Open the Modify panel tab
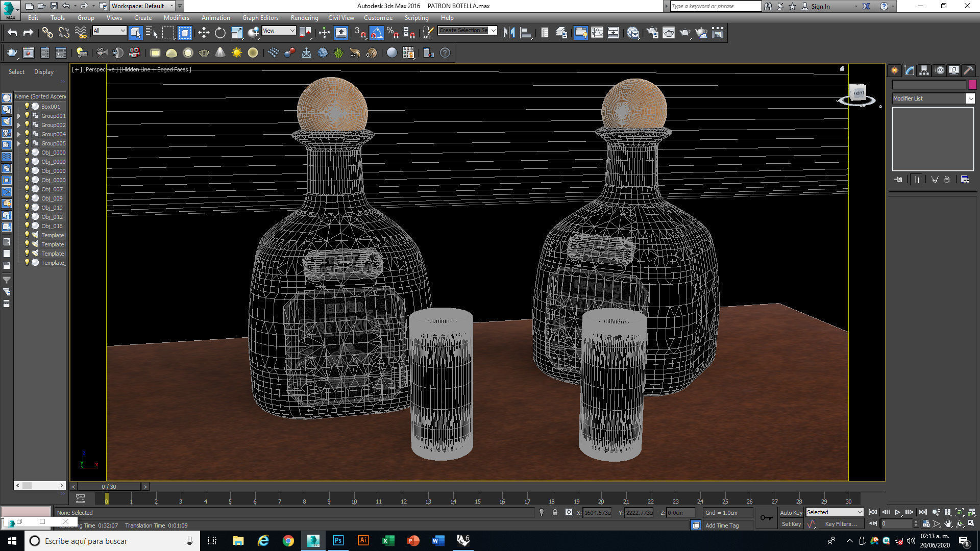The width and height of the screenshot is (980, 551). point(910,70)
